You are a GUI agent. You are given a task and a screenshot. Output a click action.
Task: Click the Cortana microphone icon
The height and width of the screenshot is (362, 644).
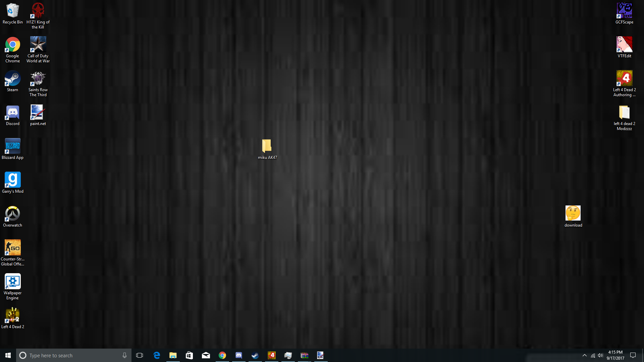[x=124, y=355]
